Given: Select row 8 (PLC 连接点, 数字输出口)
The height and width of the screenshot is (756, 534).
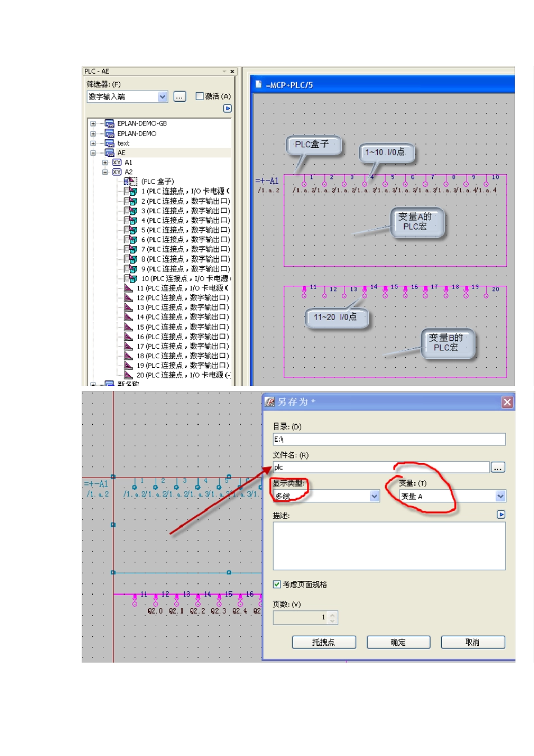Looking at the screenshot, I should pyautogui.click(x=185, y=259).
